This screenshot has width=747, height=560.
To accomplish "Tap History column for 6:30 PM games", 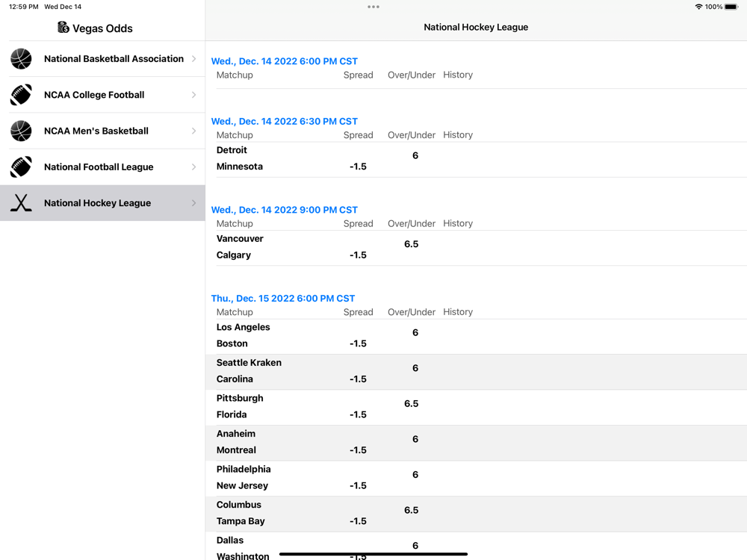I will [458, 134].
